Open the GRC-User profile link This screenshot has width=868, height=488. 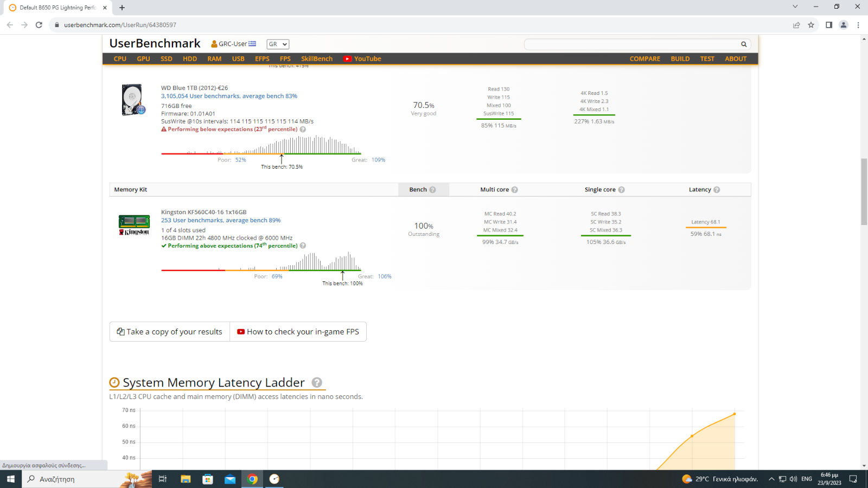pos(233,44)
